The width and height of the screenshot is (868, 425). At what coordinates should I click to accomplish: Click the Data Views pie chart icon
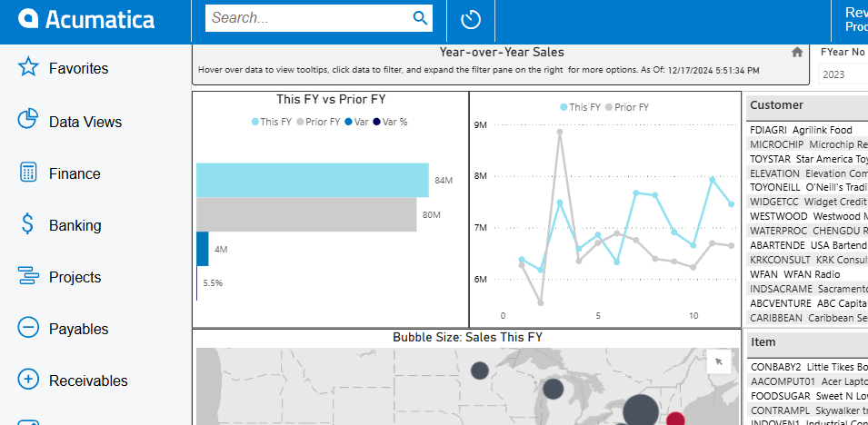28,121
